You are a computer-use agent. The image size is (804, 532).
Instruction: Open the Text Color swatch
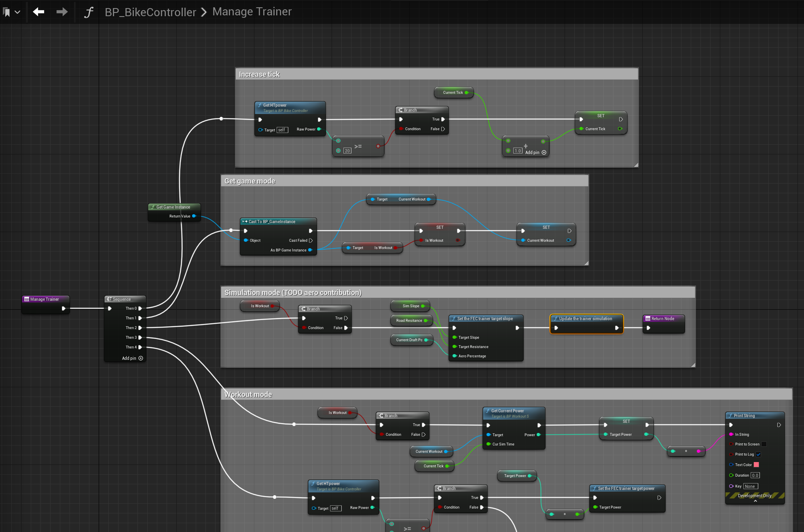point(756,465)
